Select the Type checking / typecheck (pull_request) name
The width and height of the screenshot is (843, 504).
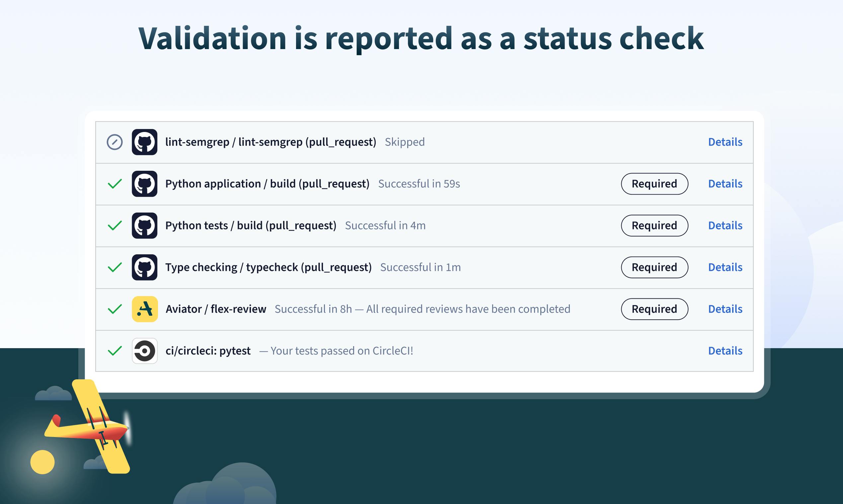pos(268,267)
